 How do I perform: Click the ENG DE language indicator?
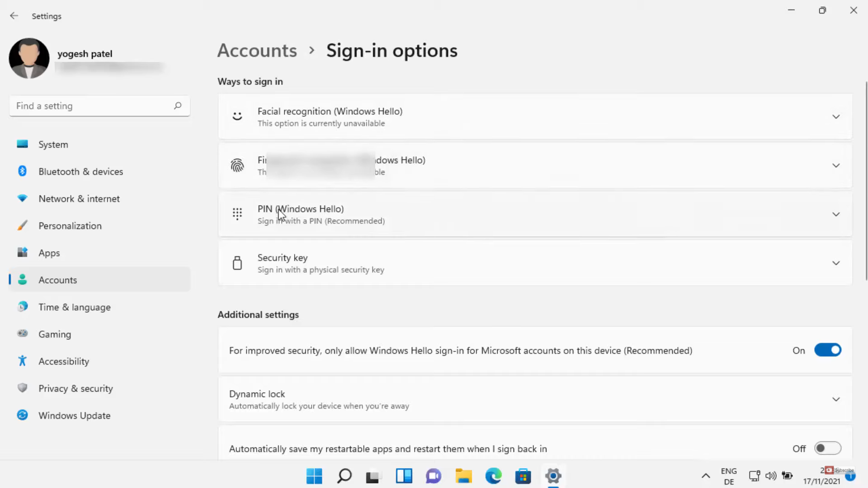(729, 476)
